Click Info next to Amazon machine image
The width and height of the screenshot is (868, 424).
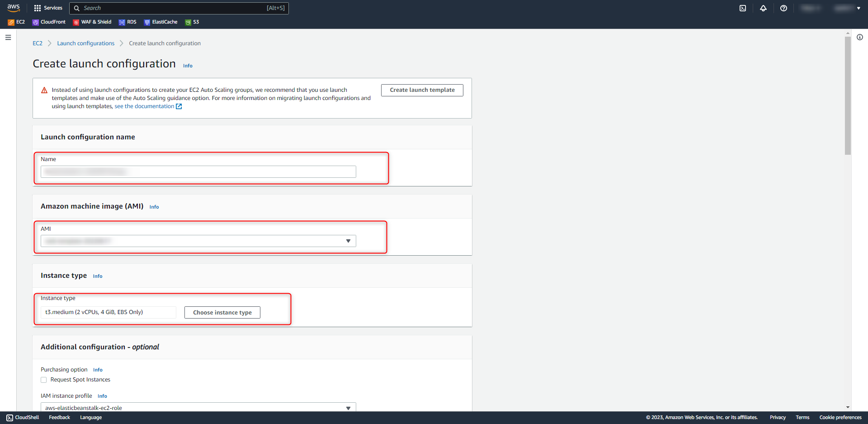point(154,207)
